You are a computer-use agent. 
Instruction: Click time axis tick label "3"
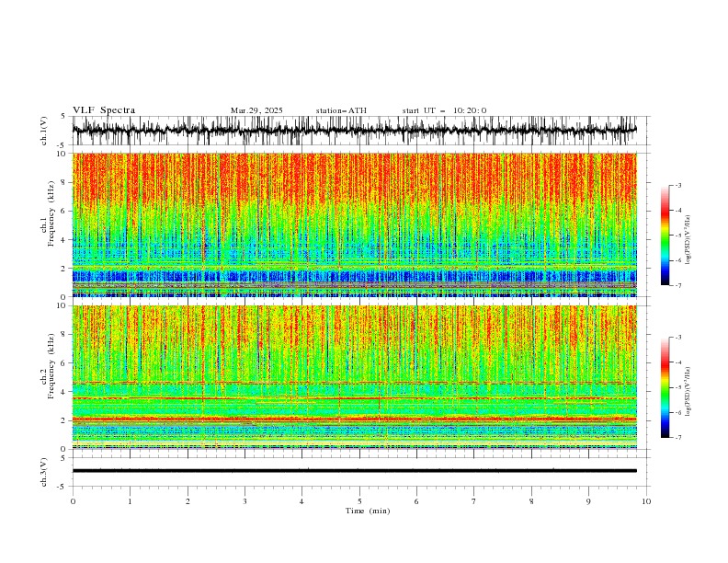[245, 501]
